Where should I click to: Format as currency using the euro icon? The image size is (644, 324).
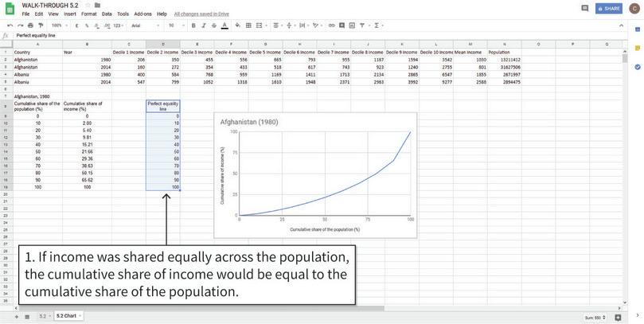[x=76, y=25]
